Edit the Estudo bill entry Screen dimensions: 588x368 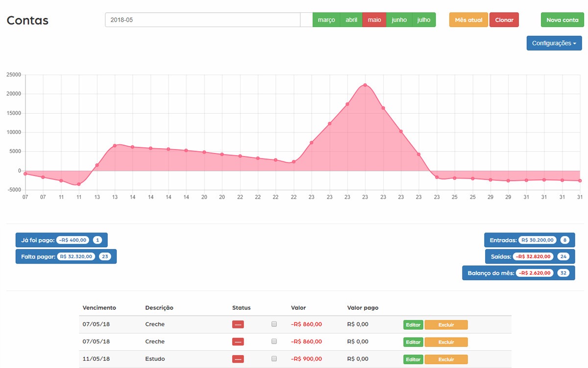(413, 359)
